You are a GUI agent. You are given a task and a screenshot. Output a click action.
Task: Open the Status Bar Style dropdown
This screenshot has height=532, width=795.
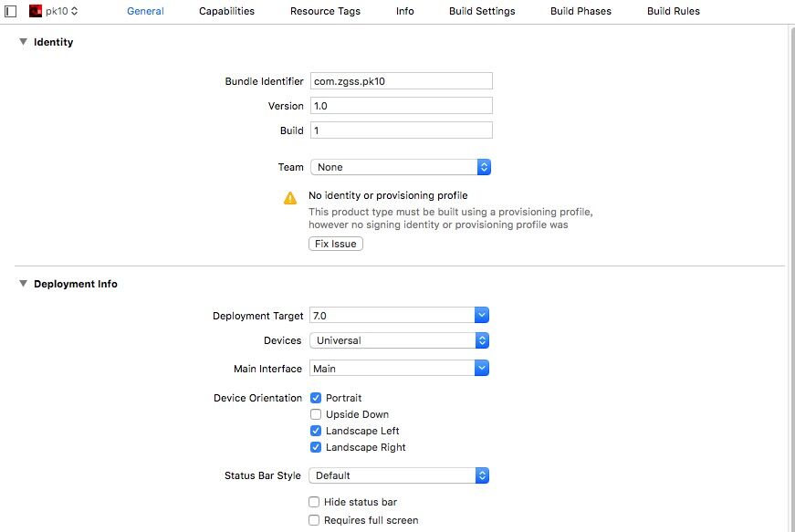click(399, 475)
